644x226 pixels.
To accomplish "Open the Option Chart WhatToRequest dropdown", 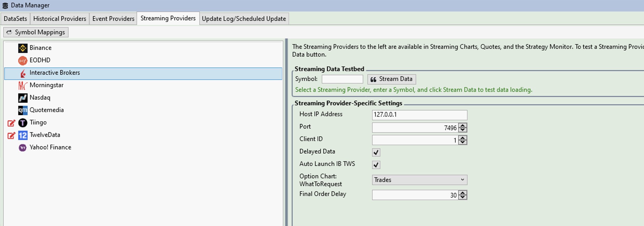I will tap(419, 180).
